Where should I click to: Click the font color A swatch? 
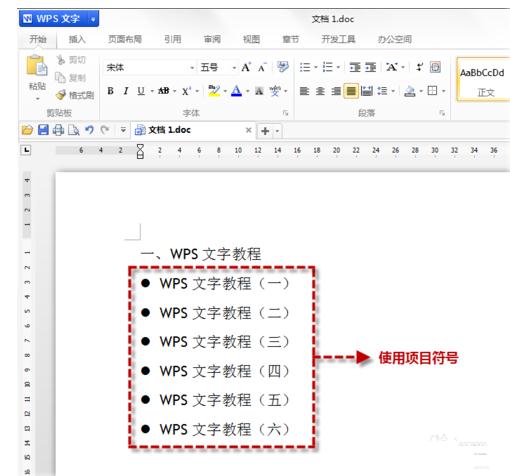(x=236, y=91)
